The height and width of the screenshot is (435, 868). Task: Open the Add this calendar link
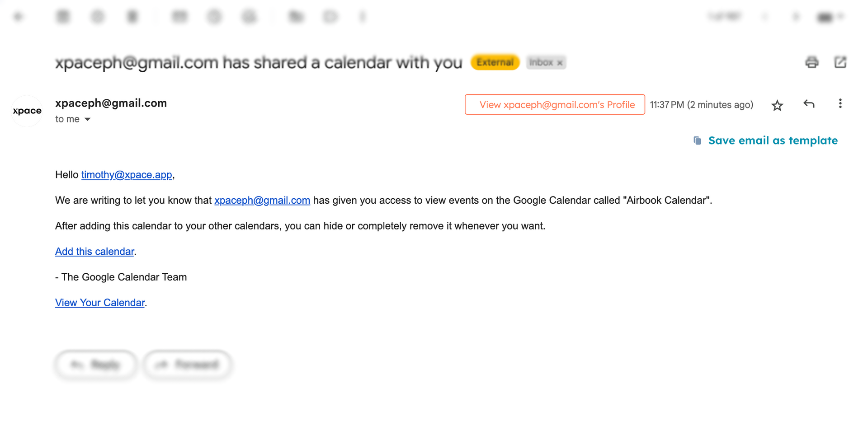(x=94, y=252)
